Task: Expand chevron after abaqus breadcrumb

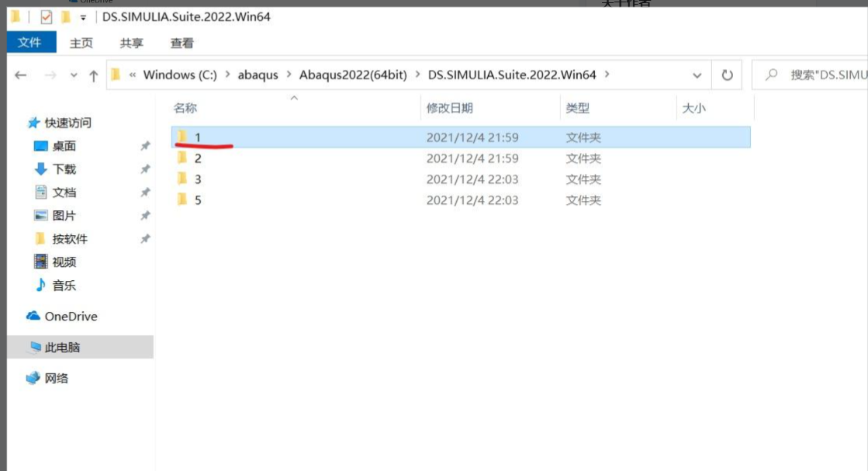Action: point(289,74)
